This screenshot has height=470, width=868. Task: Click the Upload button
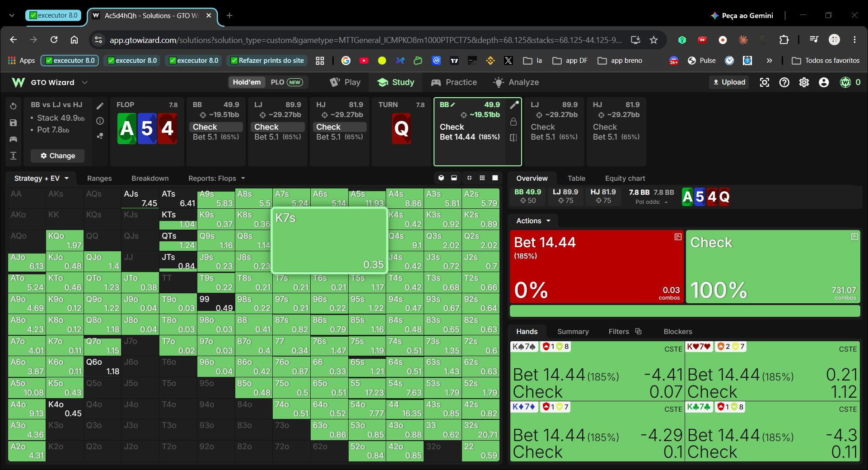click(x=729, y=82)
